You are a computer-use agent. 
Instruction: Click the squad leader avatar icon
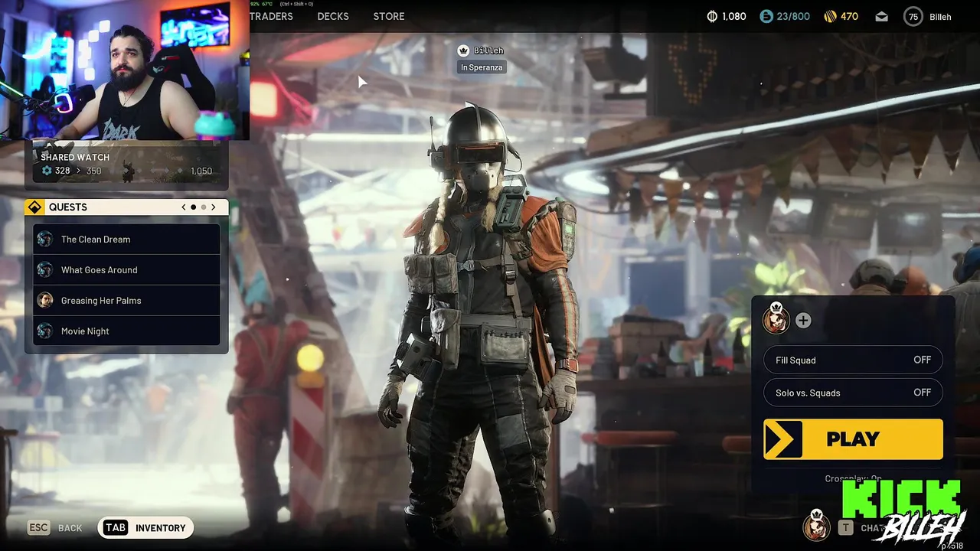776,320
